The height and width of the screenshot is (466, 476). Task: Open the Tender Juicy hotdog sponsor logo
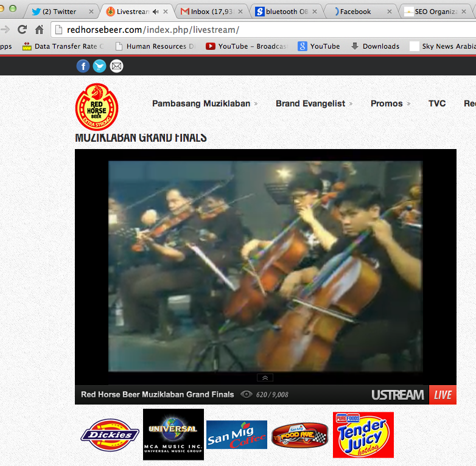pyautogui.click(x=363, y=435)
